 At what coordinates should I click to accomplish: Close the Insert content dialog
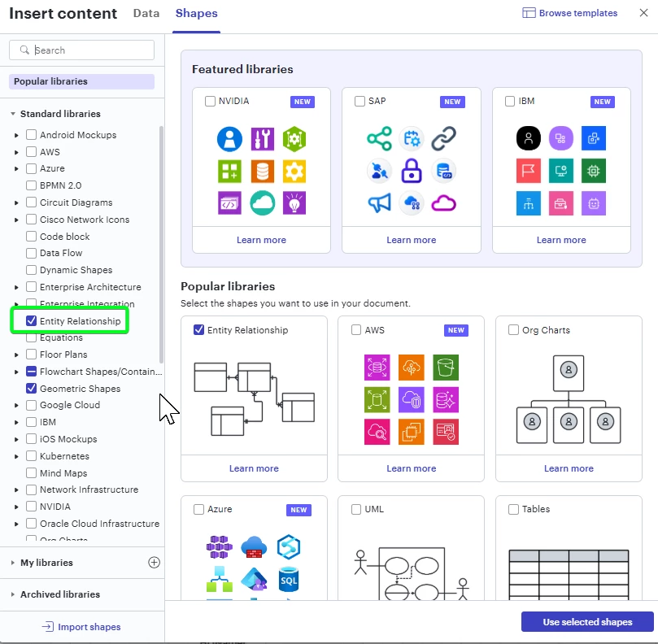(x=643, y=12)
